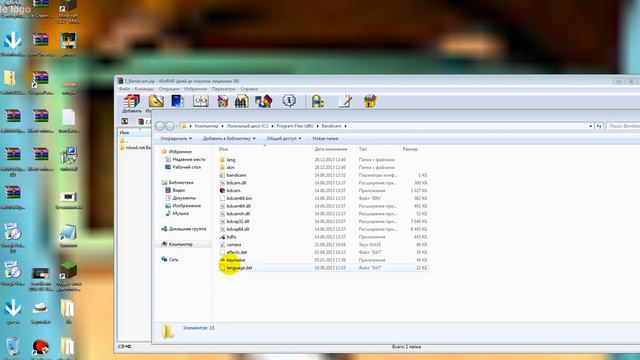Open the Операции menu in WinRAR

coord(169,89)
